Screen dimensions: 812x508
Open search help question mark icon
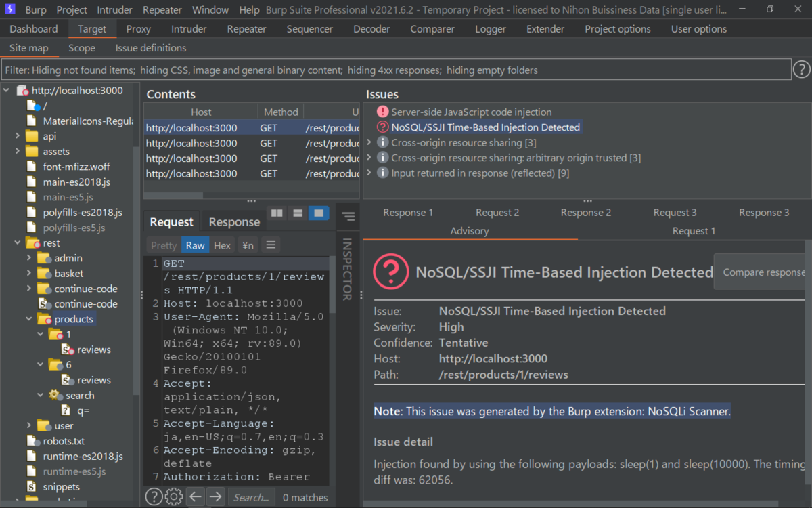(x=154, y=496)
